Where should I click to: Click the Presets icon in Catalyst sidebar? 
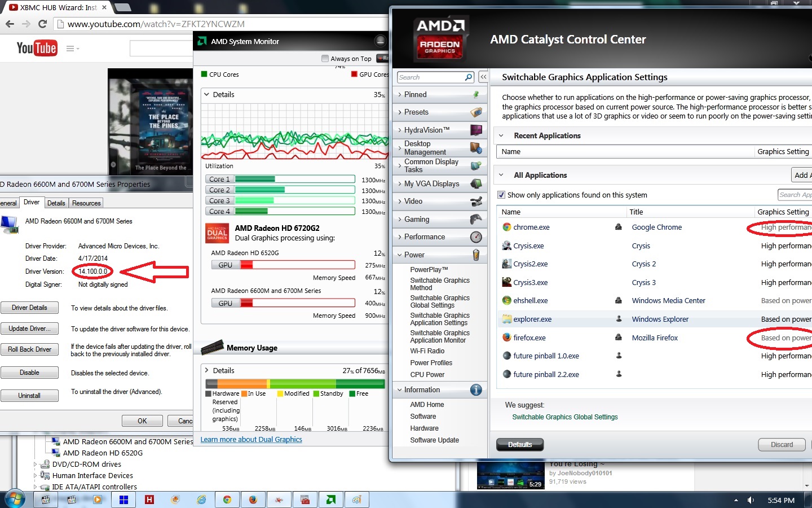tap(476, 112)
